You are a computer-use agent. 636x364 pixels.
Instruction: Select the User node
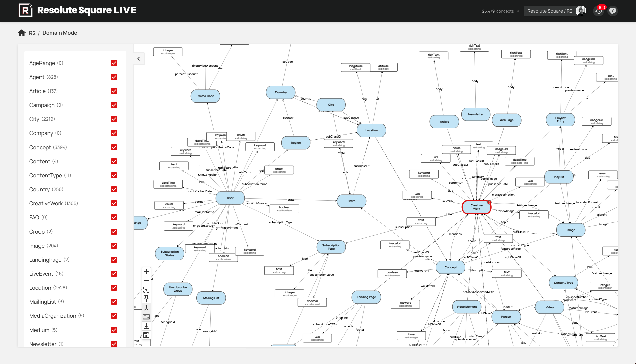click(x=230, y=198)
